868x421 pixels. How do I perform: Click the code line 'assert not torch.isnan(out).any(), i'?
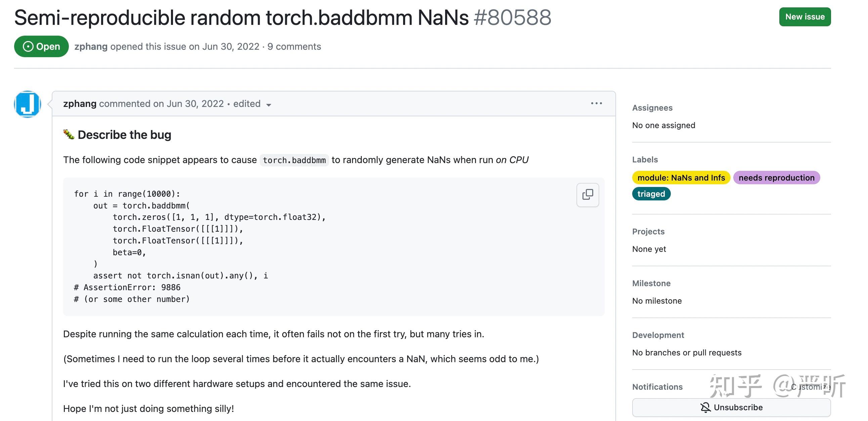(181, 276)
